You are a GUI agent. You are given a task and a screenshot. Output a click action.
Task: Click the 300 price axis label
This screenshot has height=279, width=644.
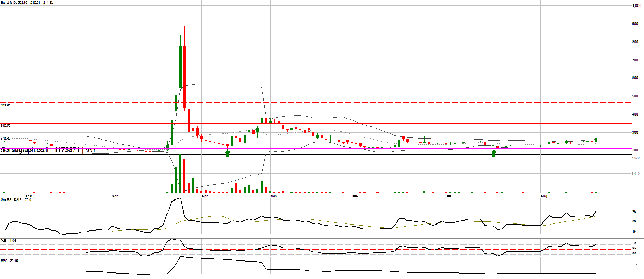point(635,132)
